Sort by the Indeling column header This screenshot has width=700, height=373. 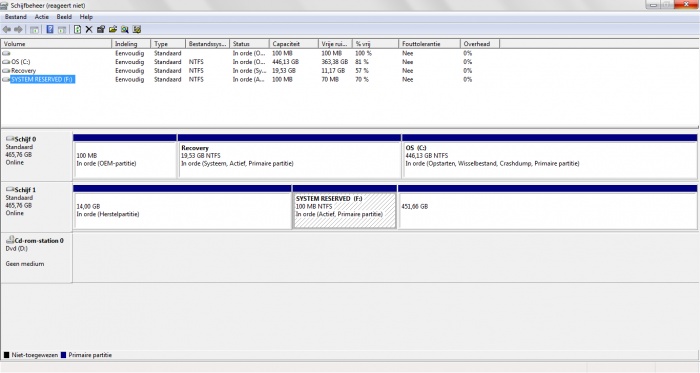coord(131,44)
